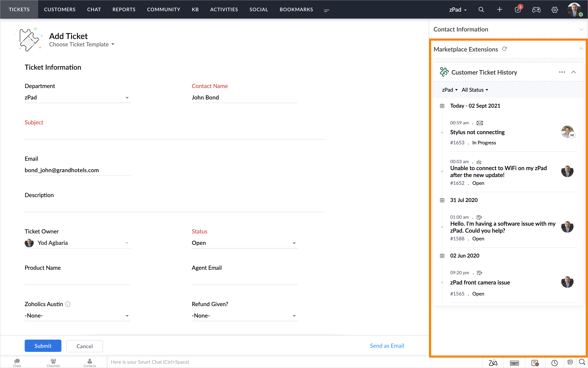Open Choose Ticket Template dropdown

click(x=82, y=44)
